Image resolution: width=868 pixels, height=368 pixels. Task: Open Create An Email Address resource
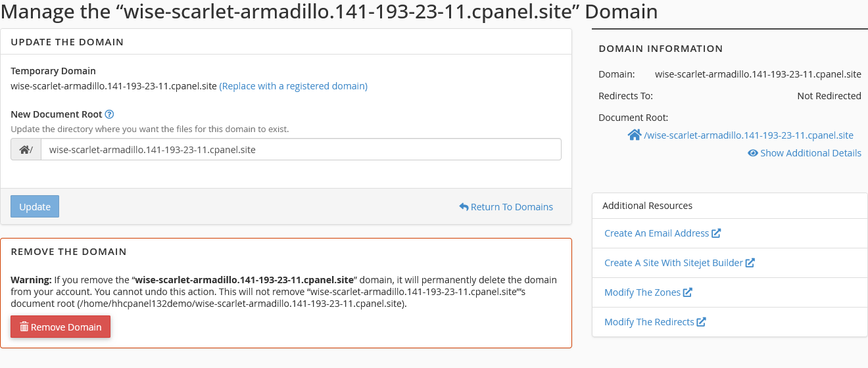tap(656, 233)
